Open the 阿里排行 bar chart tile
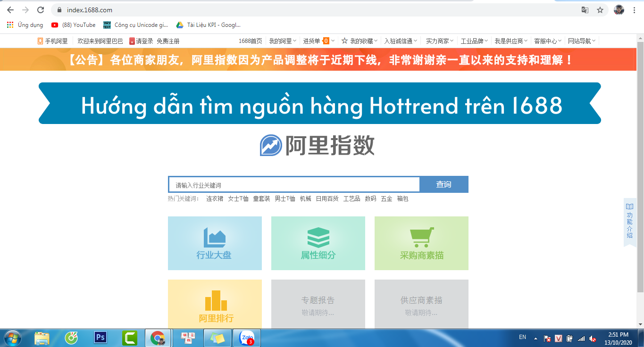 215,304
